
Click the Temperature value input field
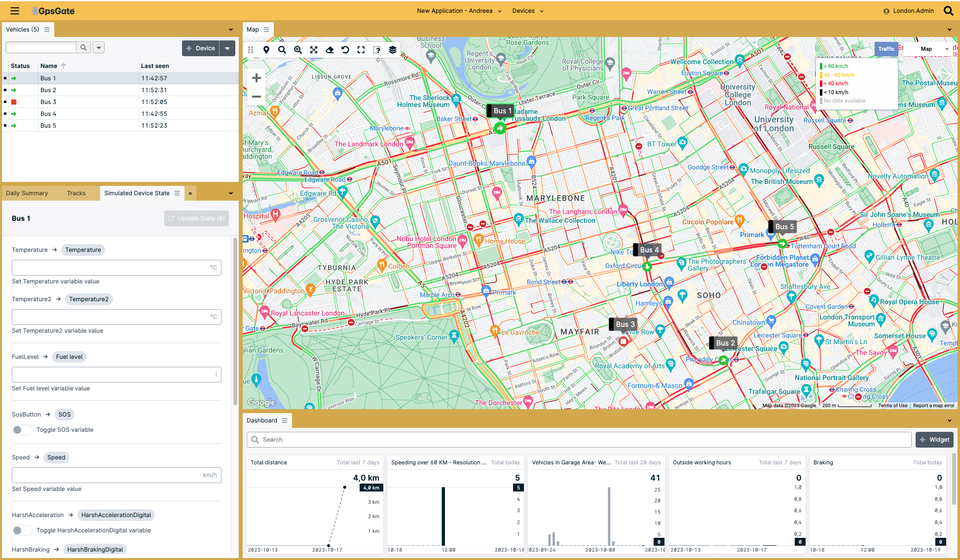[116, 268]
